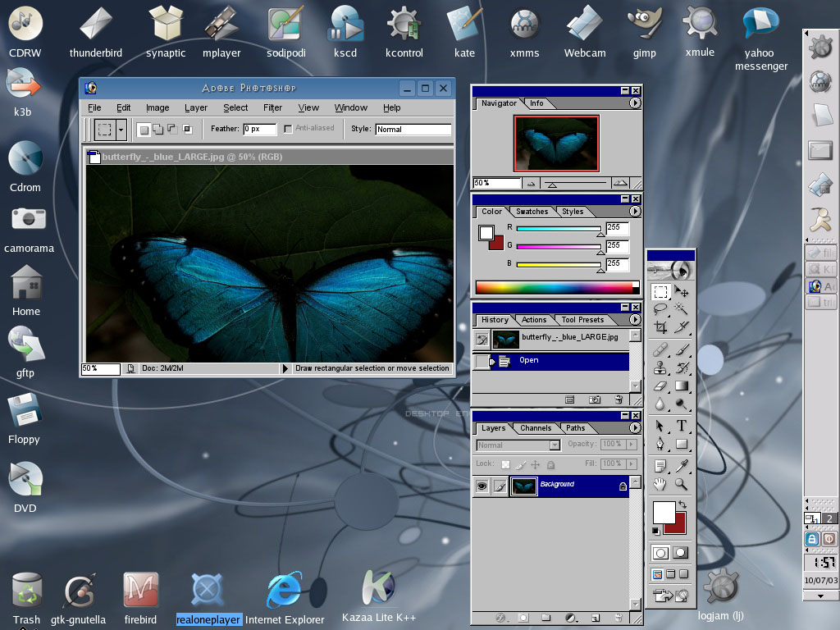Choose Add to selection mode

coord(158,129)
